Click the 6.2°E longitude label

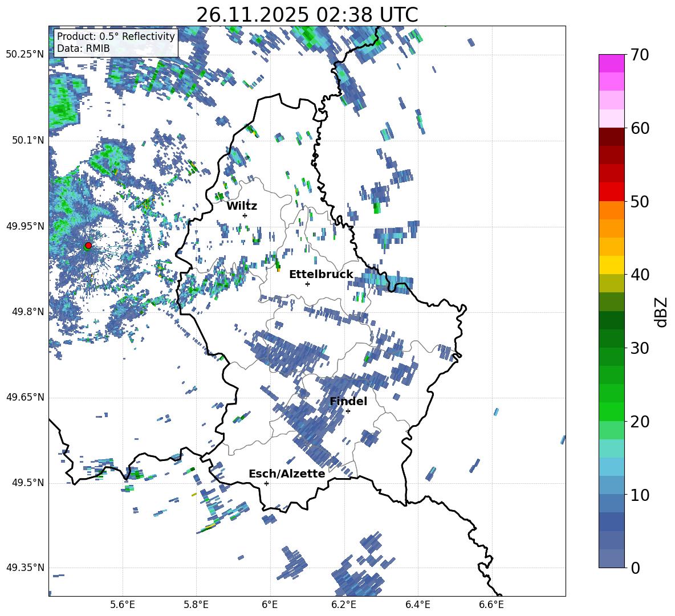coord(344,605)
